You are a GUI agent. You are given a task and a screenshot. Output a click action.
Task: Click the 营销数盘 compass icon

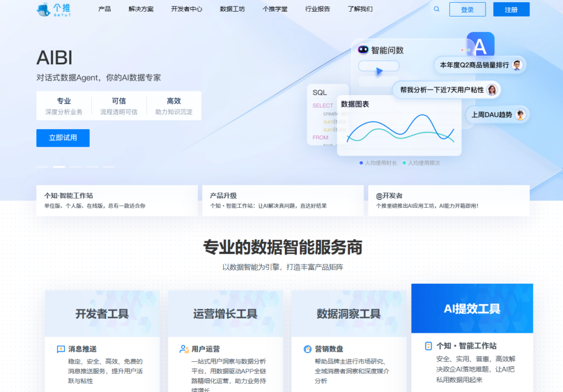(308, 349)
